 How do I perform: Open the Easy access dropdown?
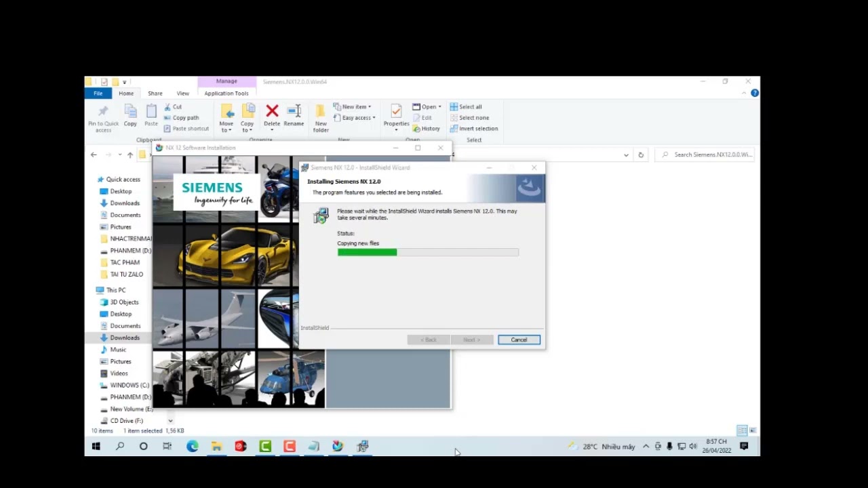354,118
